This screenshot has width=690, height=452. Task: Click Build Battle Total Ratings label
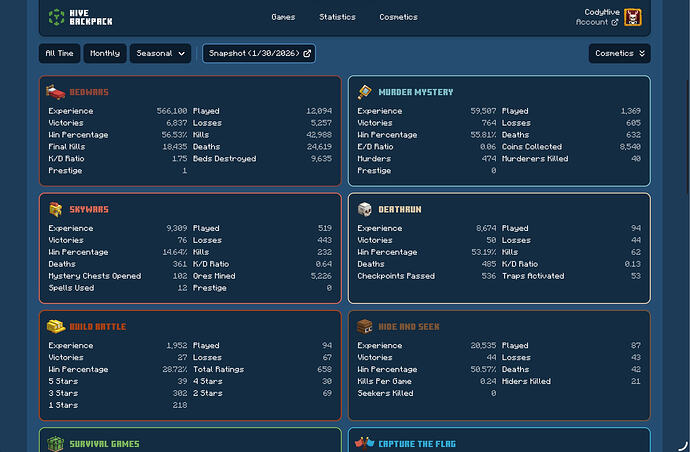coord(218,369)
